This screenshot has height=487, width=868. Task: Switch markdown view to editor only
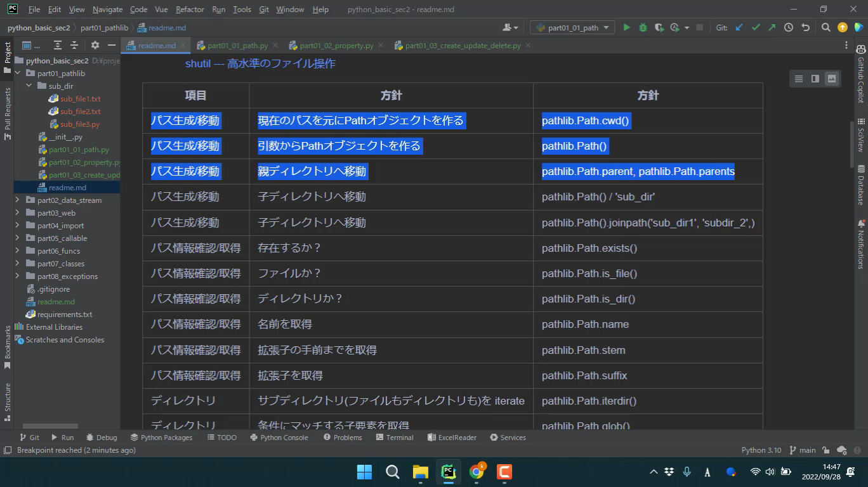click(x=798, y=79)
